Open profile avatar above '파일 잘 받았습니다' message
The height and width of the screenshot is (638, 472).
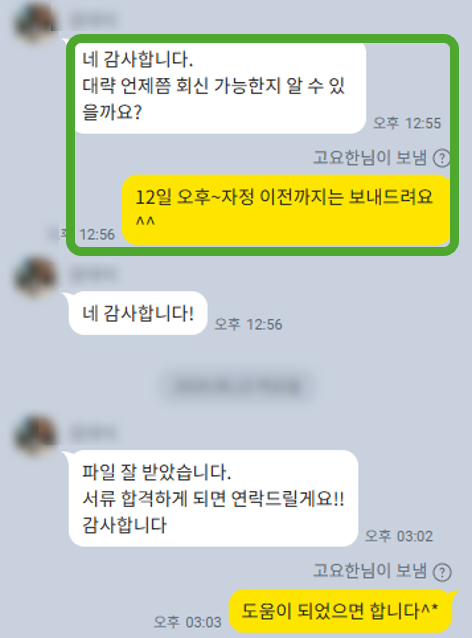[35, 435]
